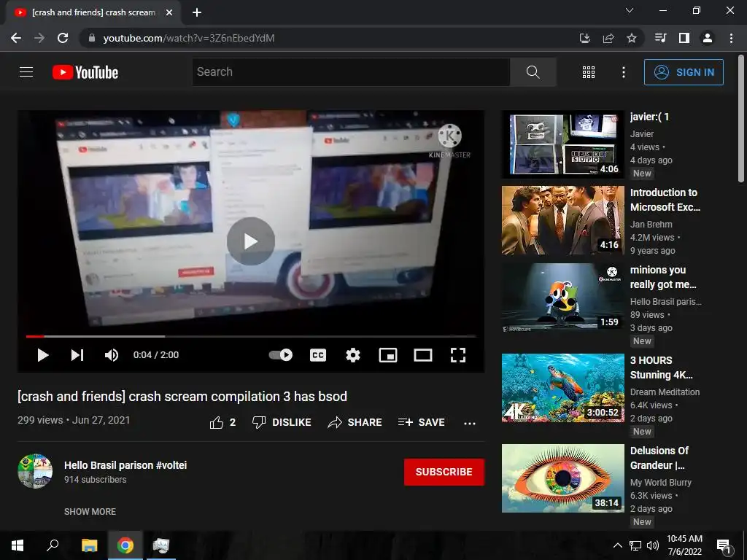This screenshot has height=560, width=747.
Task: Open the YouTube hamburger guide menu
Action: [x=26, y=72]
